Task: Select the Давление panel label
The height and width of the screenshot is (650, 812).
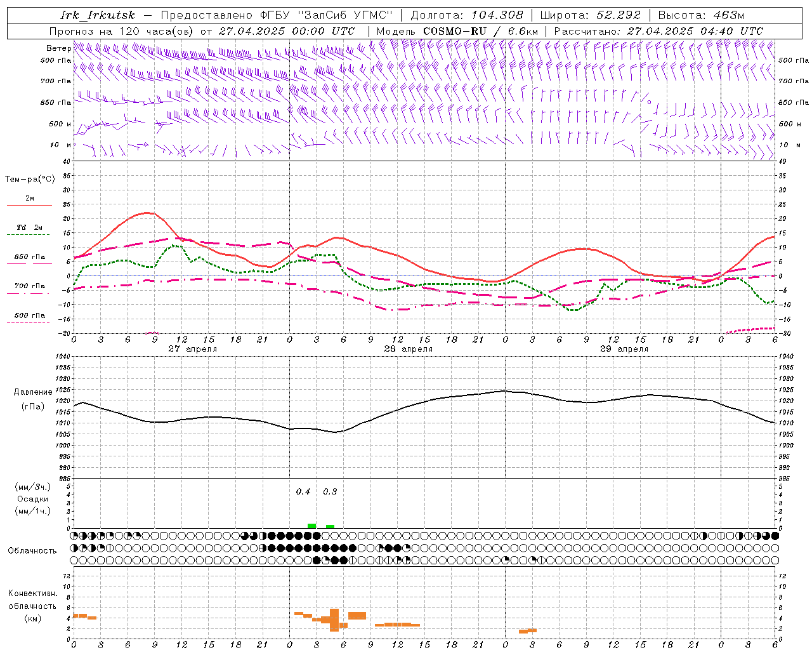Action: [33, 392]
